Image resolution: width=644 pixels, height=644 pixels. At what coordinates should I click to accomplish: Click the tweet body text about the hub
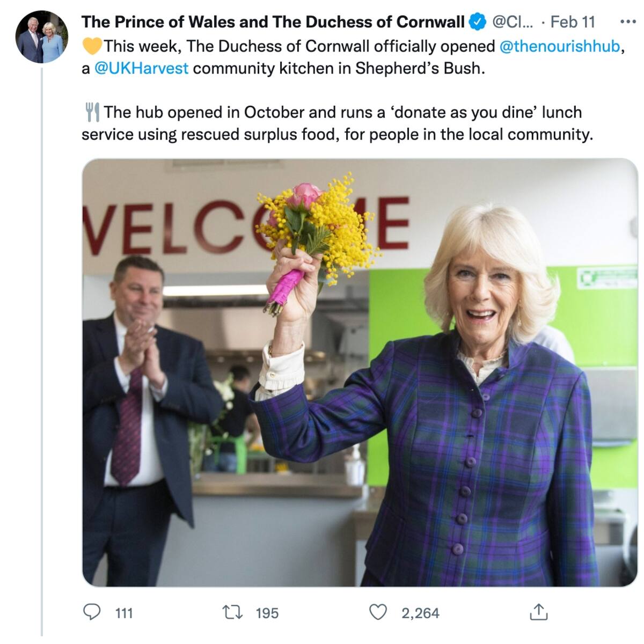[337, 123]
